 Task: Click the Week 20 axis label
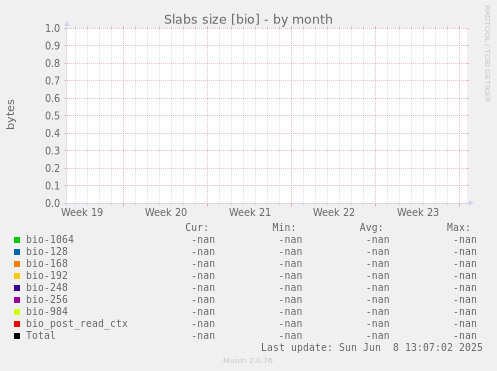166,212
